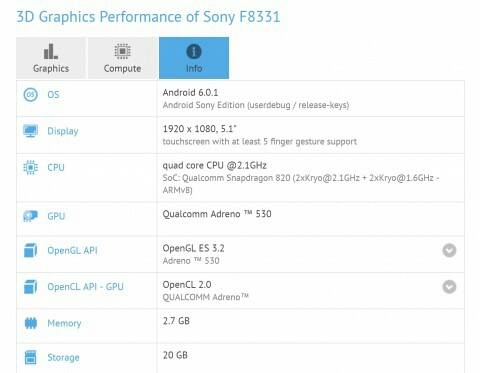This screenshot has height=373, width=480.
Task: Click the OpenGL API label
Action: pyautogui.click(x=72, y=250)
